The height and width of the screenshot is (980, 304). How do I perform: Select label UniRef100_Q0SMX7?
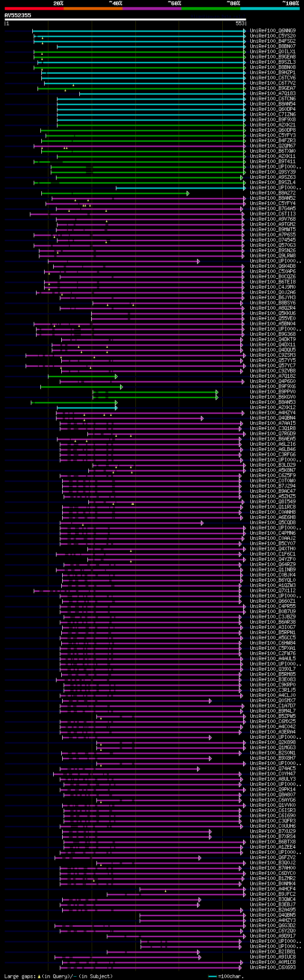[273, 701]
